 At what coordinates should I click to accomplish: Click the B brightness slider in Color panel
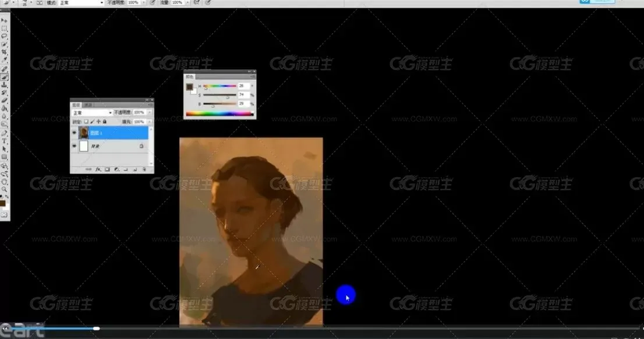coord(220,104)
